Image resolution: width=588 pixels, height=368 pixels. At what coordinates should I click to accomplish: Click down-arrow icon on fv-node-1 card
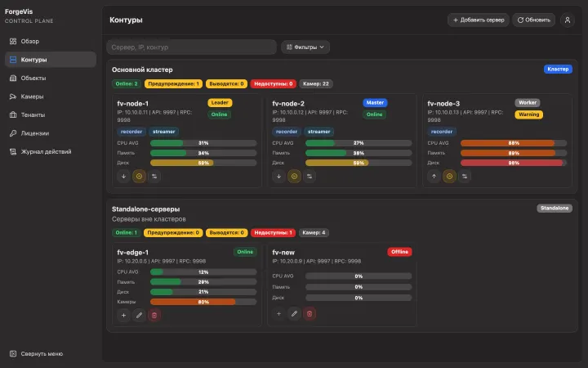(x=123, y=176)
